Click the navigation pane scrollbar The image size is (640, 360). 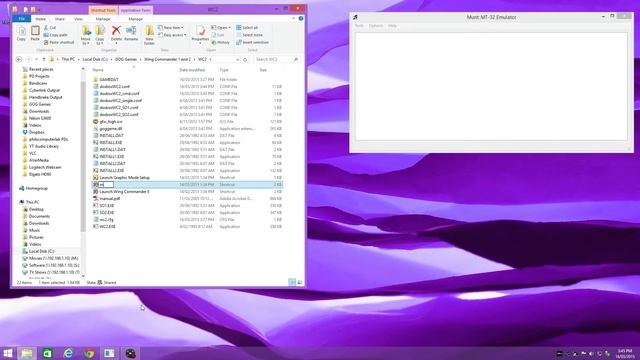pyautogui.click(x=83, y=157)
